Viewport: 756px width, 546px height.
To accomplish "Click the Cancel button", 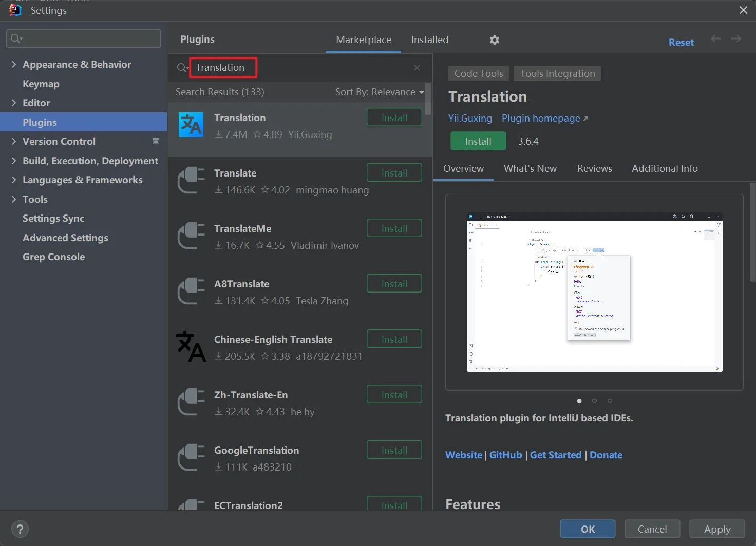I will [652, 529].
